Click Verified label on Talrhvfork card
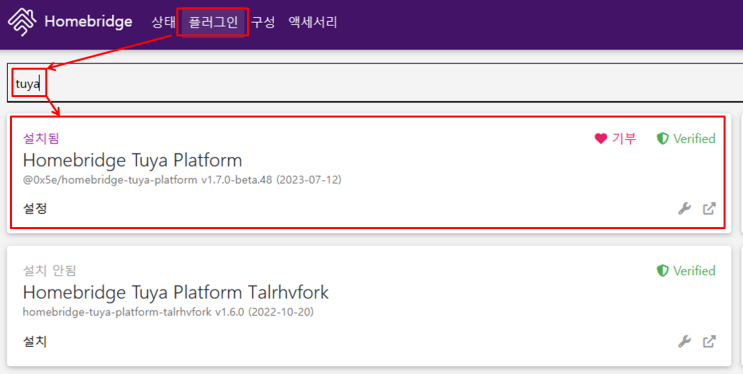The height and width of the screenshot is (374, 743). point(694,271)
